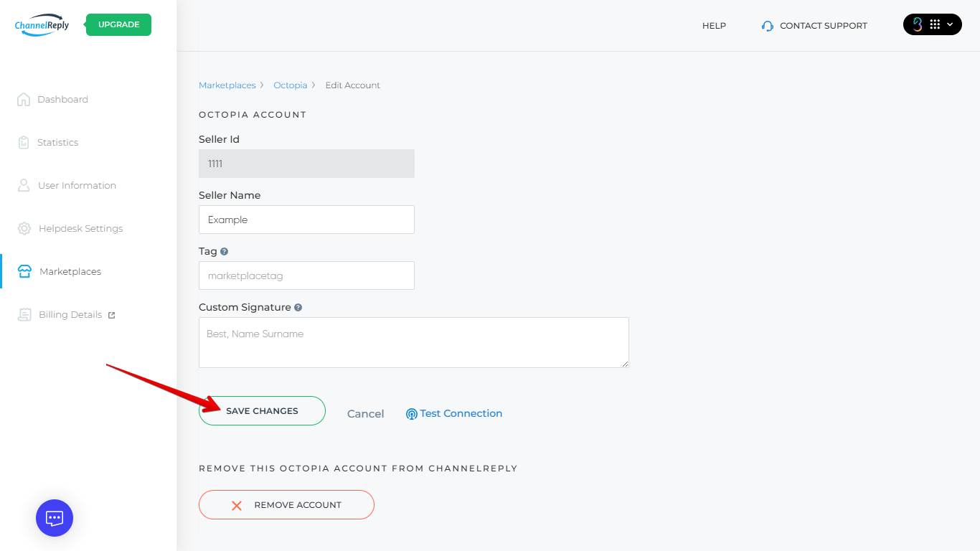Click the external link icon beside Billing Details

[111, 315]
